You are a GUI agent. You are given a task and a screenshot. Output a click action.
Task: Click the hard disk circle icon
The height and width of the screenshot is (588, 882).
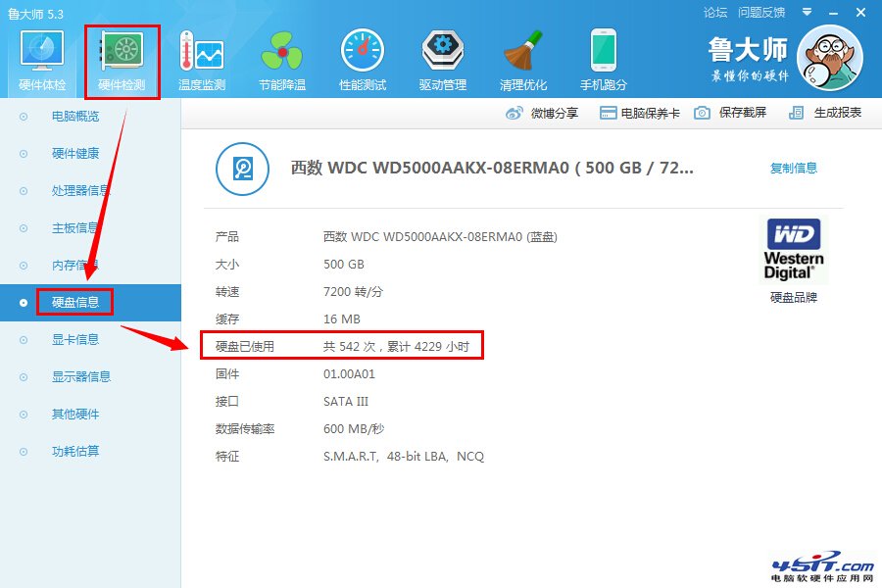242,169
